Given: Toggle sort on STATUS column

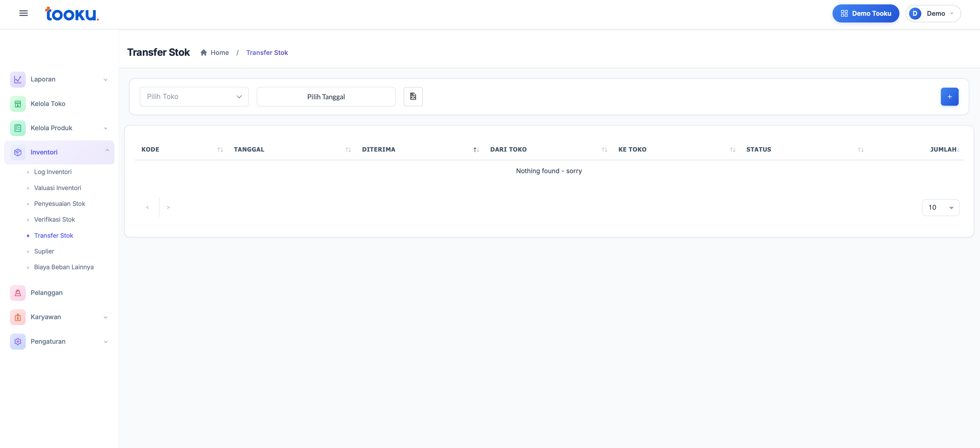Looking at the screenshot, I should click(x=861, y=150).
